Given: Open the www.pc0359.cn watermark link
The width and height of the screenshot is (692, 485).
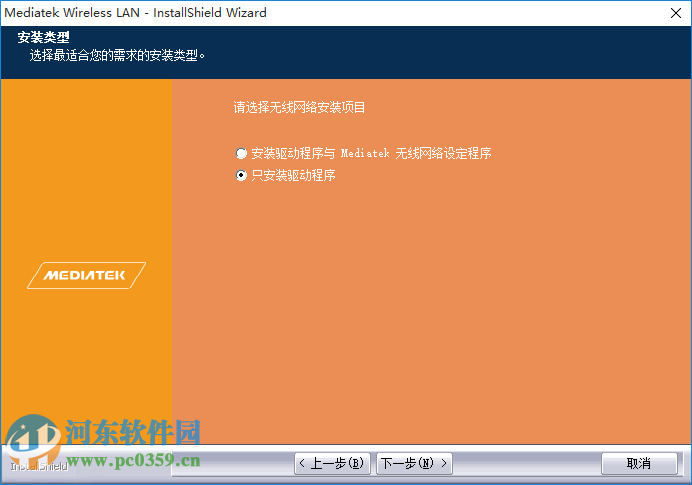Looking at the screenshot, I should coord(133,460).
